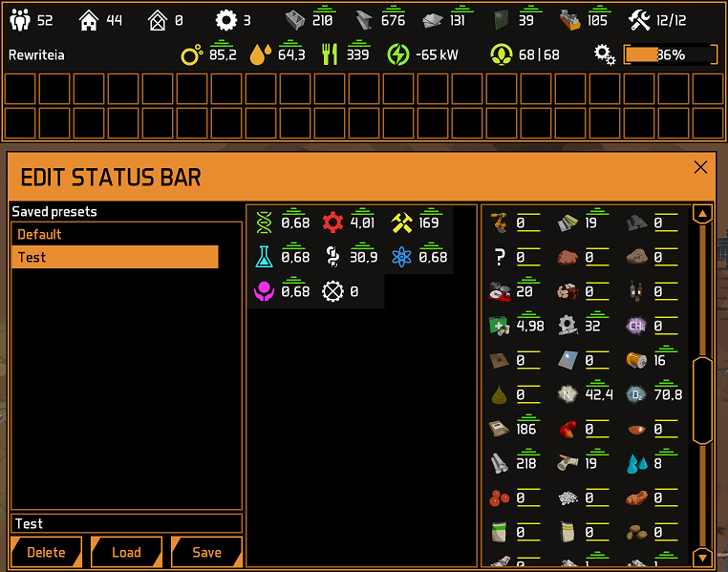Pick the green medical kit icon showing 4,98
728x572 pixels.
pos(500,326)
